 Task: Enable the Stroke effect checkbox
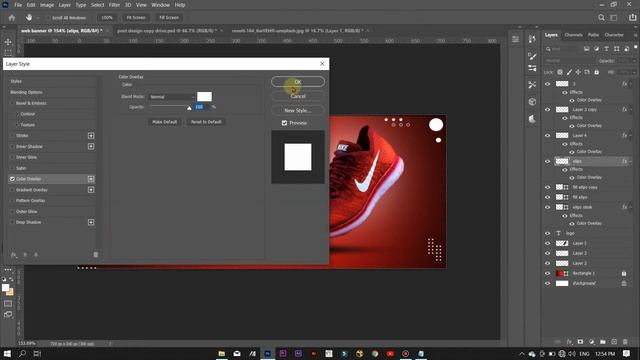[12, 136]
